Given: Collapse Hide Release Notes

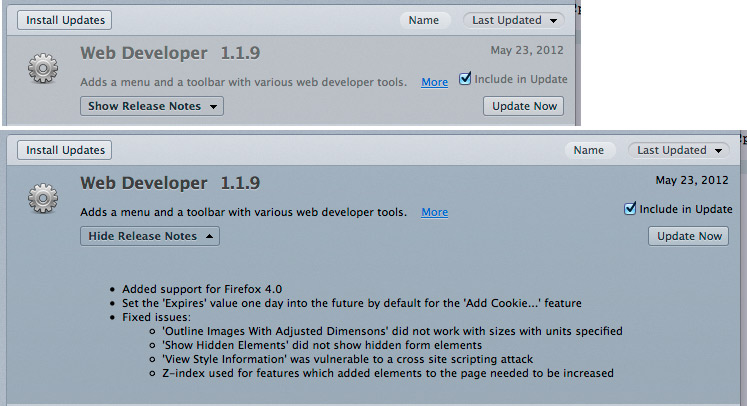Looking at the screenshot, I should point(150,236).
